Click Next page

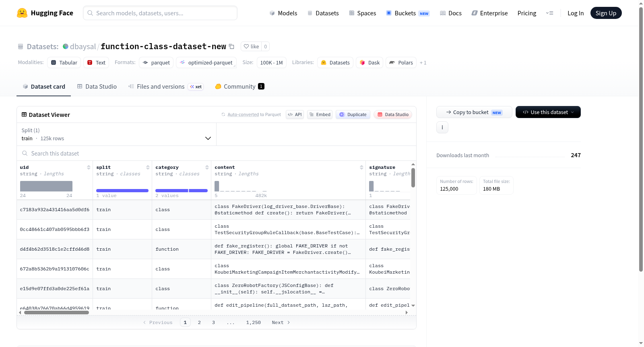pyautogui.click(x=281, y=322)
